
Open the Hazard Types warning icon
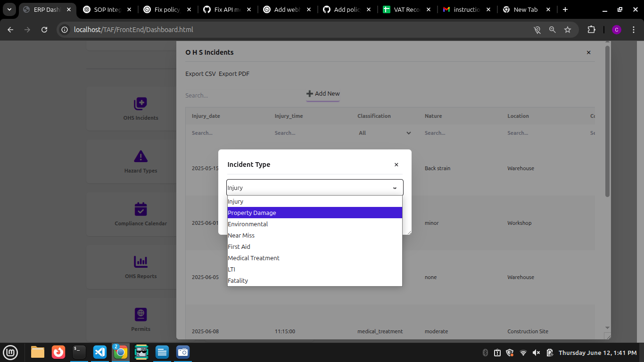[140, 156]
